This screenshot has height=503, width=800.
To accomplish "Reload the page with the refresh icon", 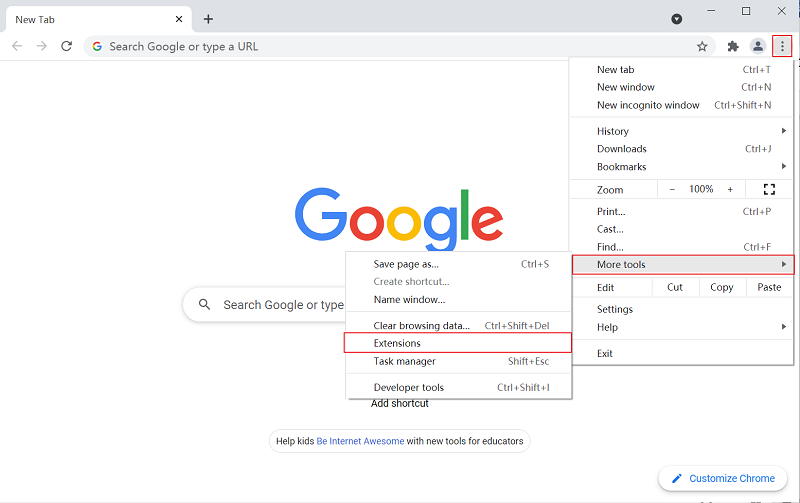I will point(66,46).
